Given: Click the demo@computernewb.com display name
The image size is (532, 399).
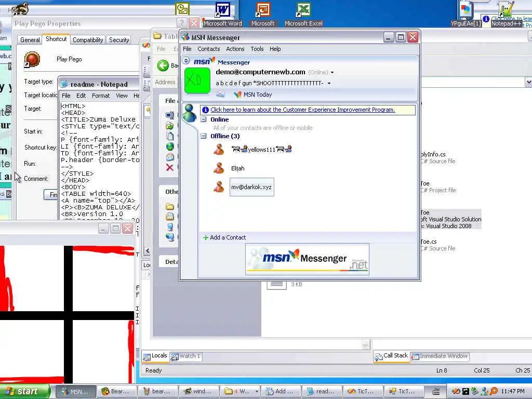Looking at the screenshot, I should (260, 72).
